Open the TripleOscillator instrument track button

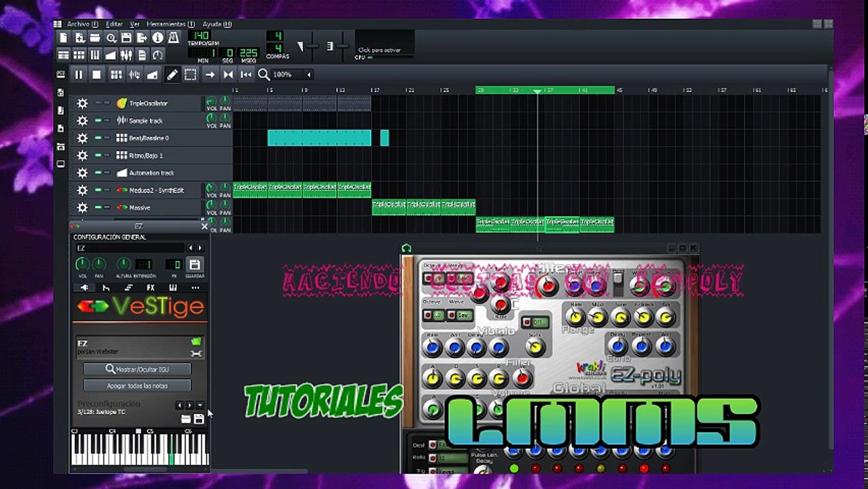159,103
